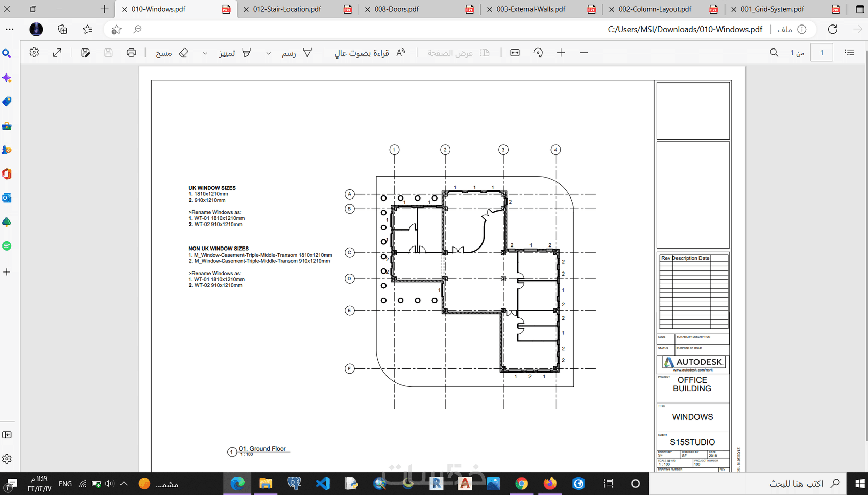
Task: Open sidebar Search icon
Action: tap(7, 53)
